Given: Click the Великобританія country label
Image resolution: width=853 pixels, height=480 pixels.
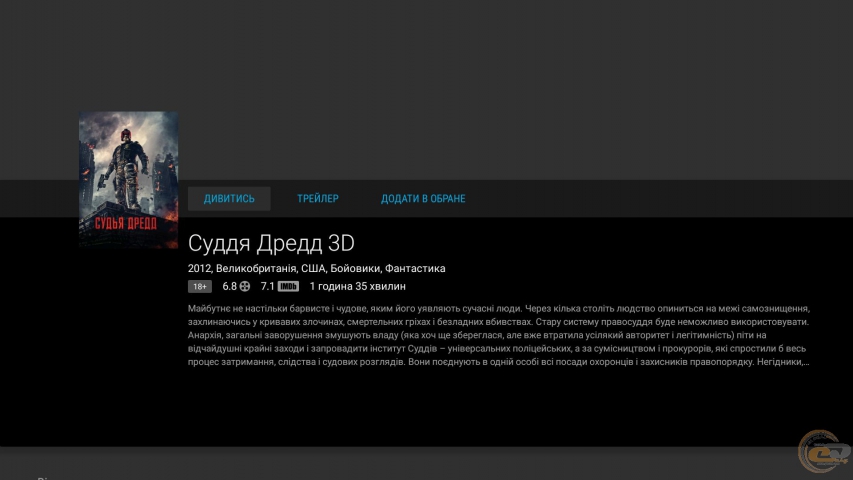Looking at the screenshot, I should [256, 268].
